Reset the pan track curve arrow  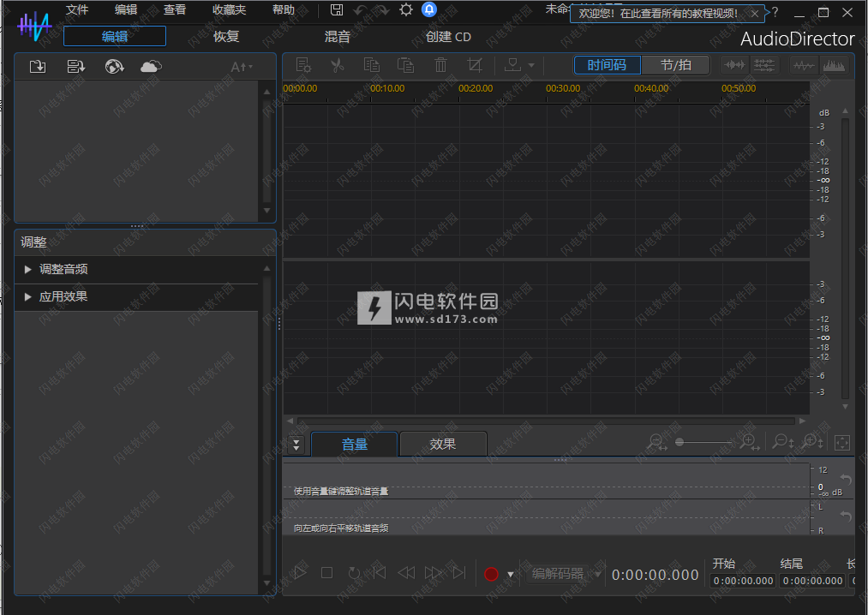pyautogui.click(x=846, y=516)
